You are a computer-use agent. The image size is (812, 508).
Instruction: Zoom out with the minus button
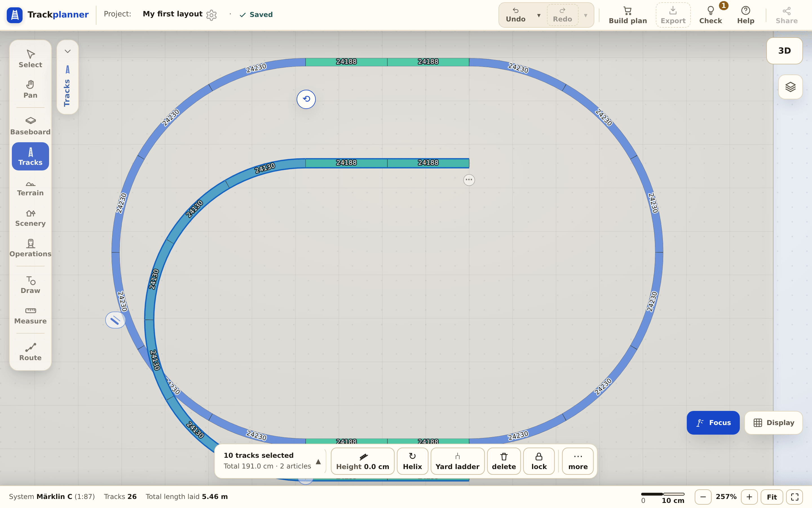coord(703,497)
